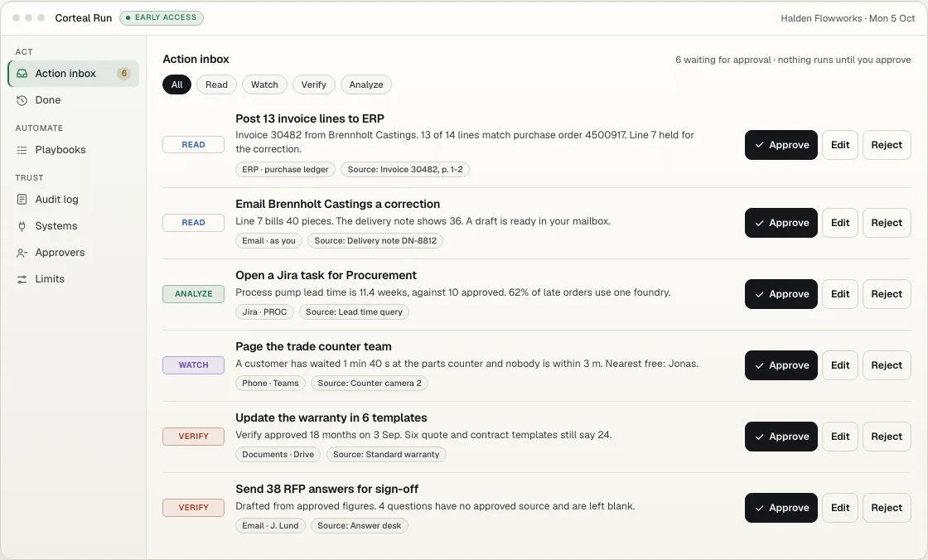
Task: Click the VERIFY tag on the warranty row
Action: 194,437
